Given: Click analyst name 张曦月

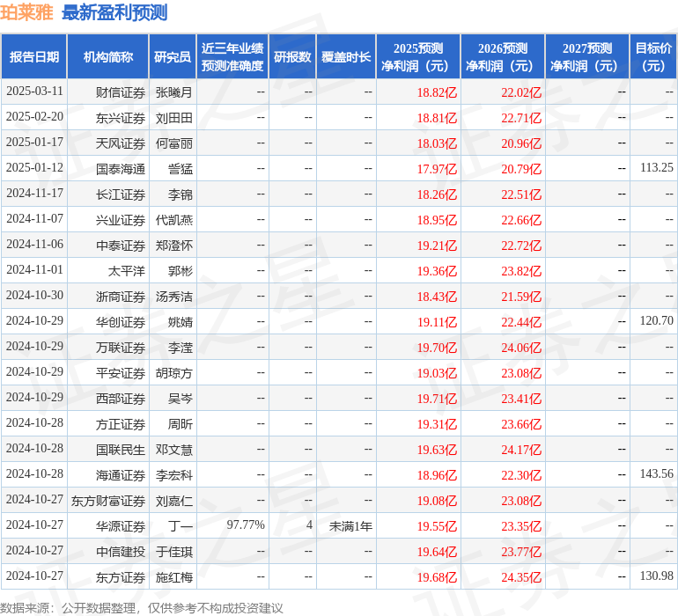Looking at the screenshot, I should (x=173, y=92).
